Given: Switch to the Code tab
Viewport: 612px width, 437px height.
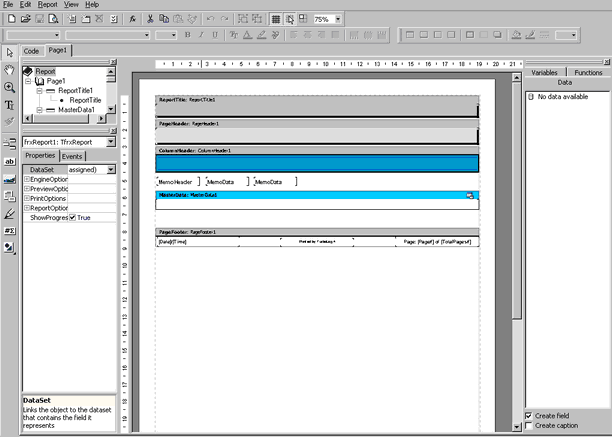Looking at the screenshot, I should click(31, 51).
